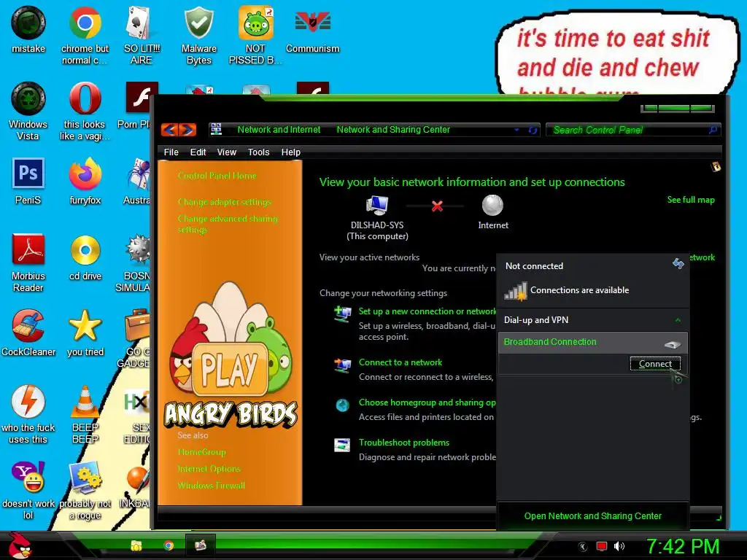The height and width of the screenshot is (560, 747).
Task: Open the Morbius Reader icon
Action: 28,262
